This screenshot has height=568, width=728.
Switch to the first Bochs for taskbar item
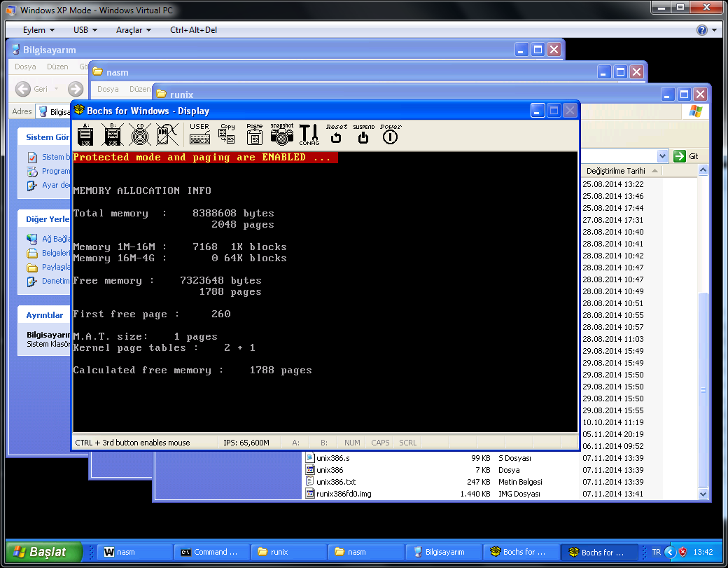tap(521, 552)
